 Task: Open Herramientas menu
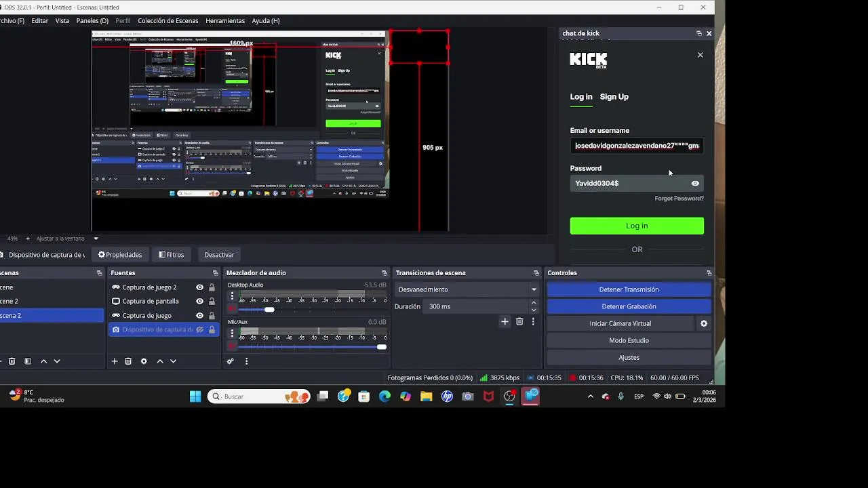click(x=225, y=21)
